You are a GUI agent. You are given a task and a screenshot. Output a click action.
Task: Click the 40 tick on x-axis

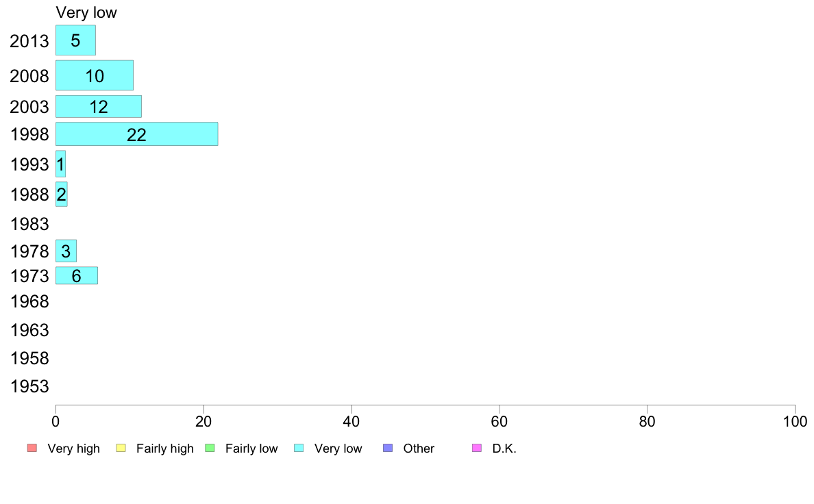[351, 421]
